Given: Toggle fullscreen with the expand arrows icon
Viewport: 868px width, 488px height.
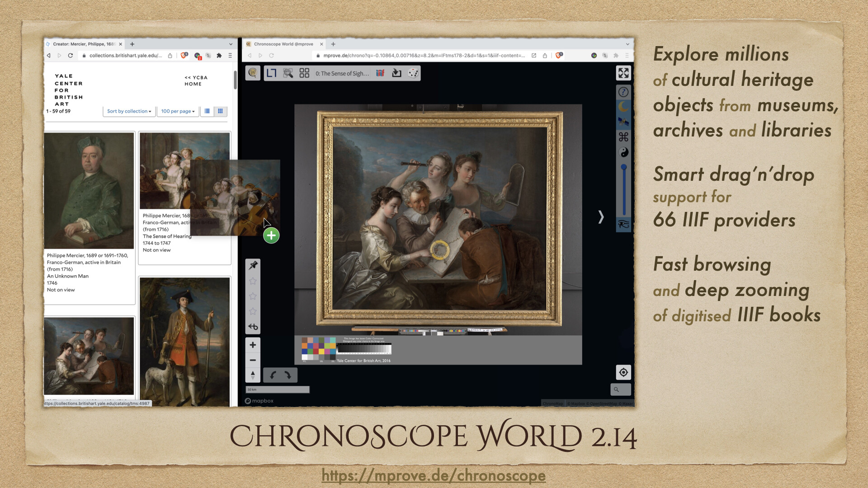Looking at the screenshot, I should (623, 73).
